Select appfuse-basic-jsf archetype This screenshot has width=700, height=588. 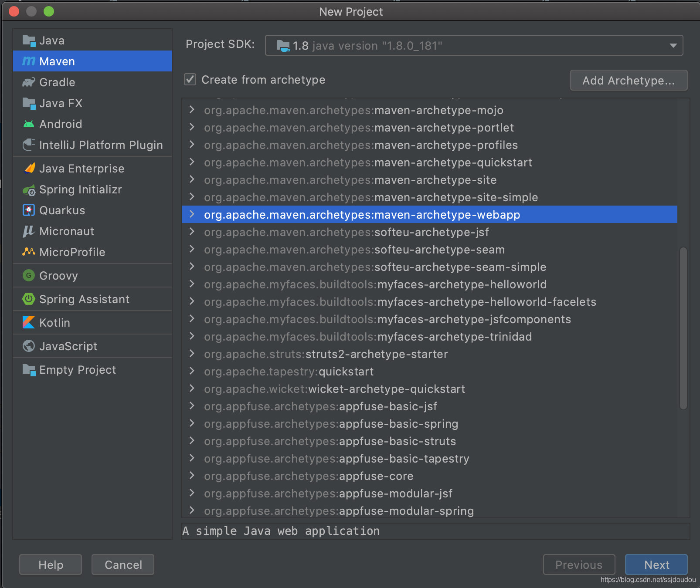pyautogui.click(x=430, y=406)
